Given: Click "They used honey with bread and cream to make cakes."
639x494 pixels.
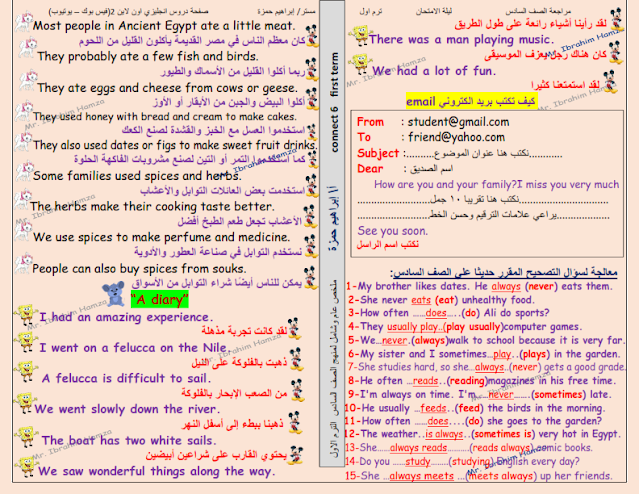Looking at the screenshot, I should [x=165, y=117].
